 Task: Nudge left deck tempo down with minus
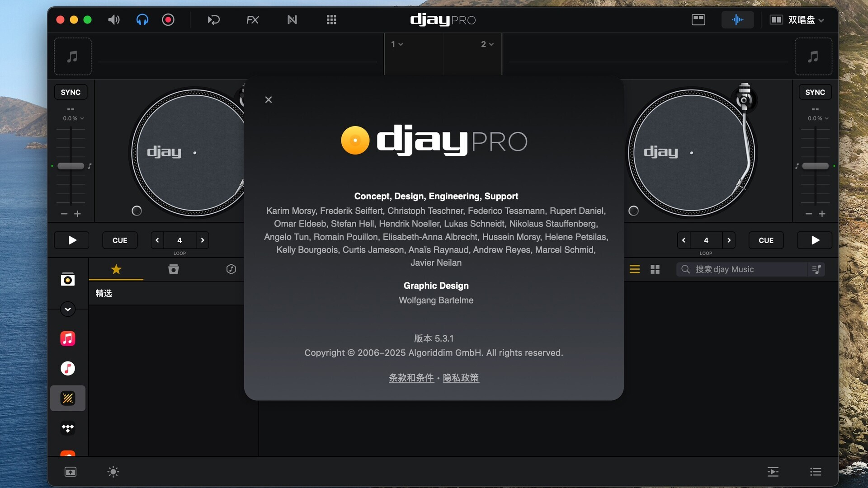point(64,214)
